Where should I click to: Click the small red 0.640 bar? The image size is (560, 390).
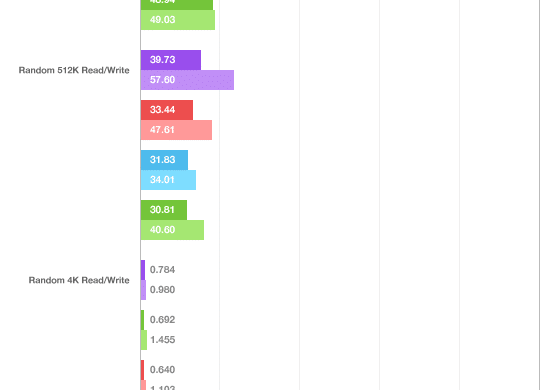click(142, 370)
